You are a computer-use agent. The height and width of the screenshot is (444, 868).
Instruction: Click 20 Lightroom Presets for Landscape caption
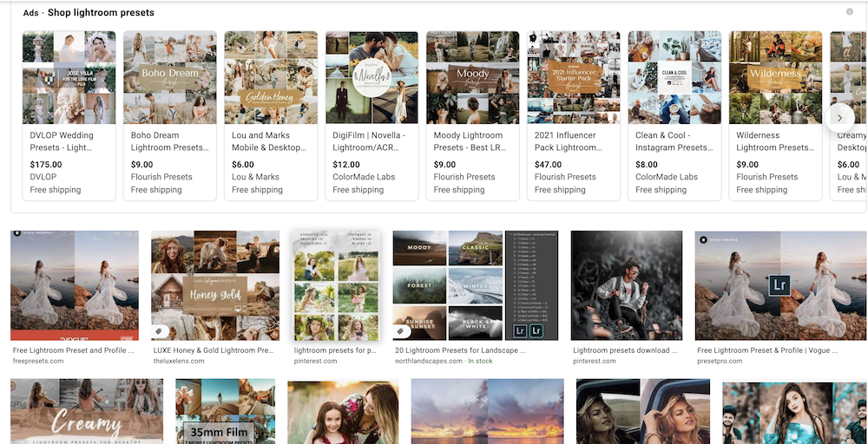tap(460, 350)
